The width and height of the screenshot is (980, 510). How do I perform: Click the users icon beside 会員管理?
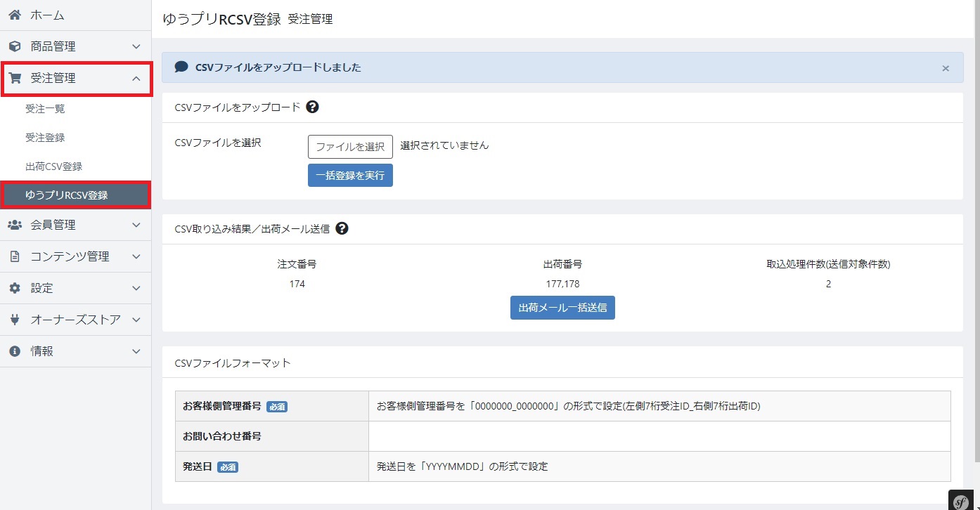tap(15, 225)
